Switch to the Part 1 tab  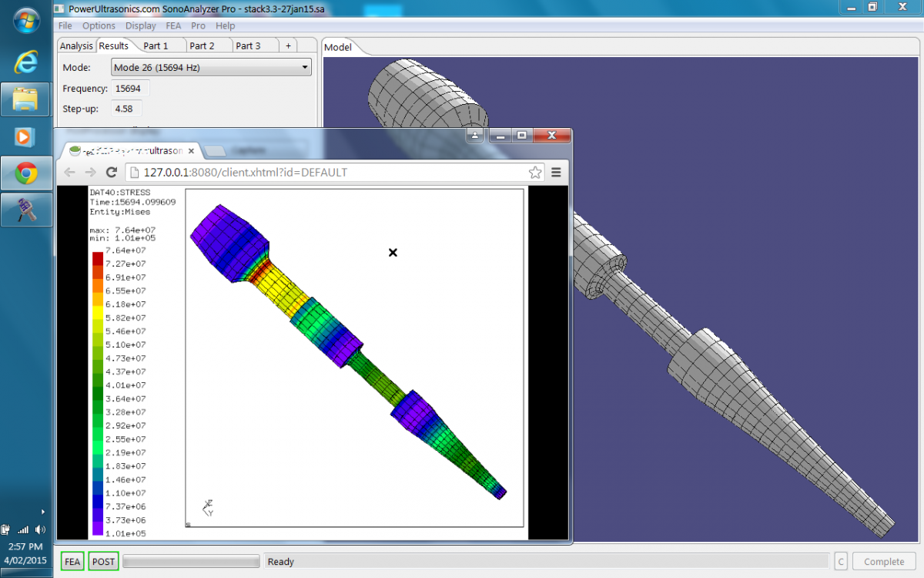(156, 45)
